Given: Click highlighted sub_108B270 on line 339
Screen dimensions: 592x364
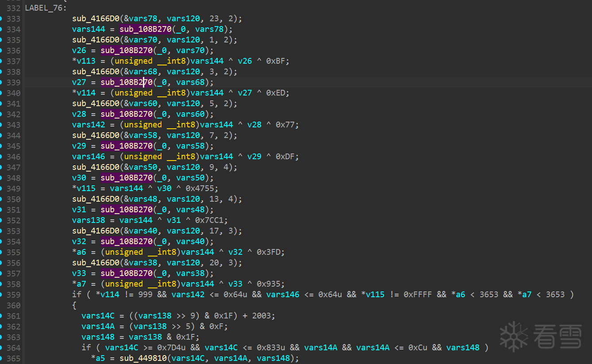Looking at the screenshot, I should 127,82.
